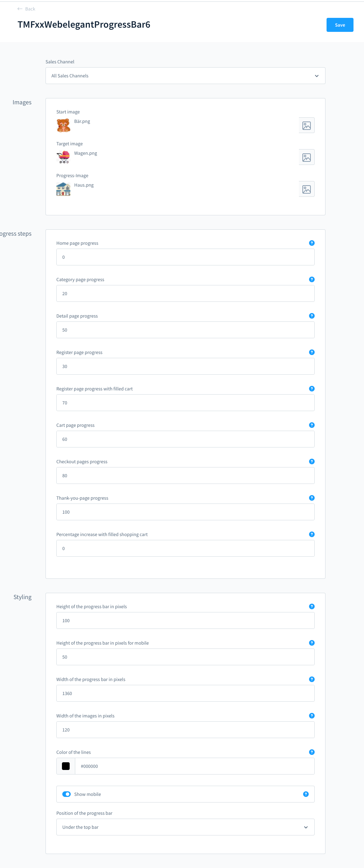
Task: Open media picker for Progress-Image
Action: pyautogui.click(x=307, y=189)
